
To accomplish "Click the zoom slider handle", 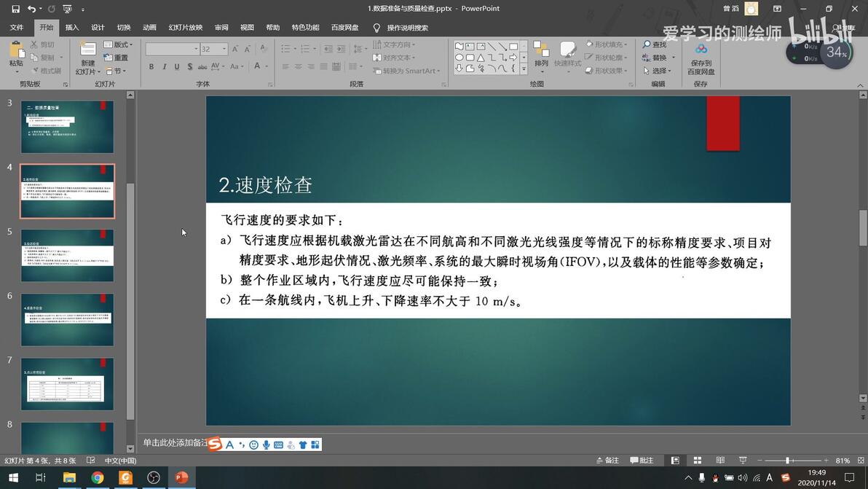I will pyautogui.click(x=787, y=460).
